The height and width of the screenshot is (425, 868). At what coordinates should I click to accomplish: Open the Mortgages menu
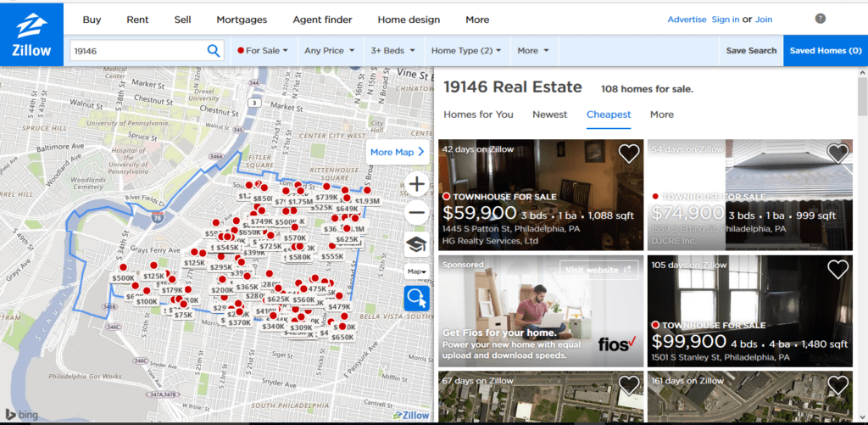point(242,20)
